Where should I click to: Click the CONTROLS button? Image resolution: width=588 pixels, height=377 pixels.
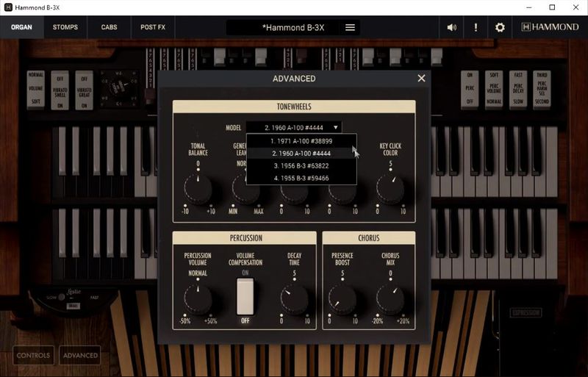coord(33,355)
